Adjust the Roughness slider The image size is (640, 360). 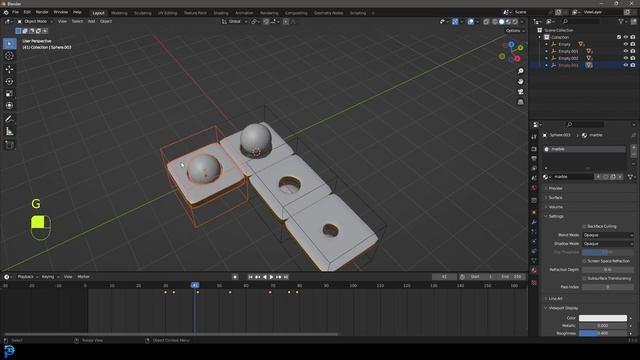[x=603, y=333]
